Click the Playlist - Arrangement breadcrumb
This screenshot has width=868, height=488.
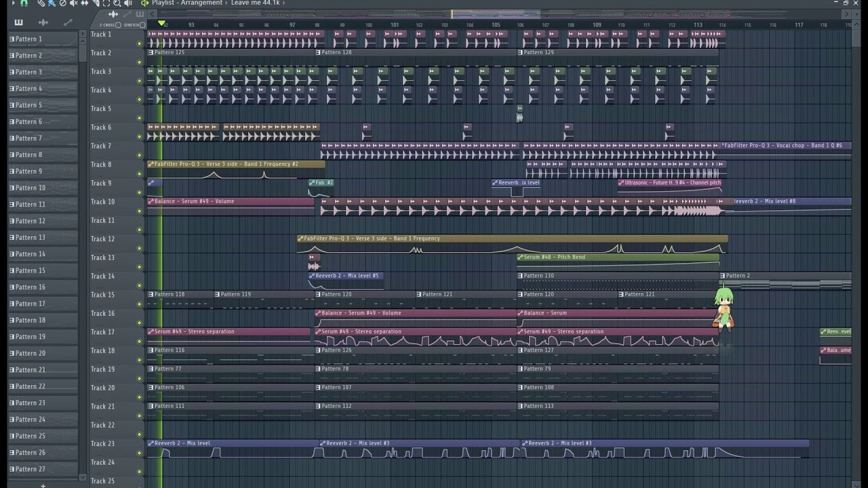(x=186, y=3)
